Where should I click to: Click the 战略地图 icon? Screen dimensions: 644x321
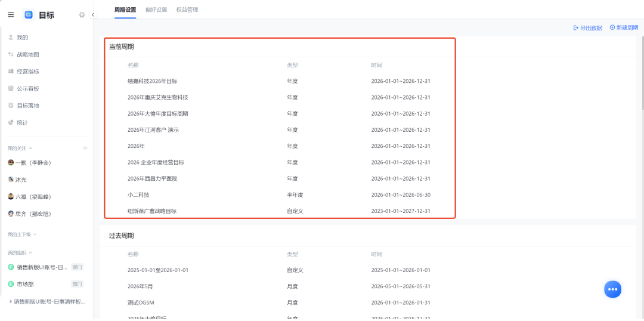pos(11,54)
